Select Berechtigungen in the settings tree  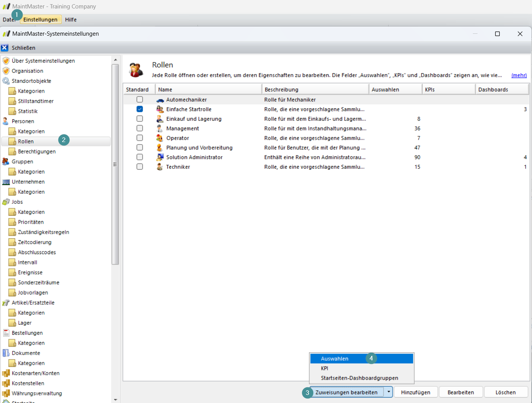tap(37, 152)
